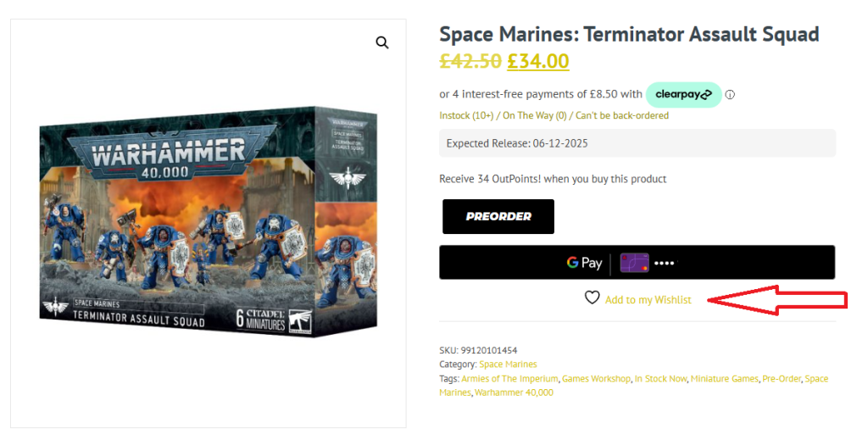Screen dimensions: 868x434
Task: Click the £34.00 sale price
Action: (x=538, y=61)
